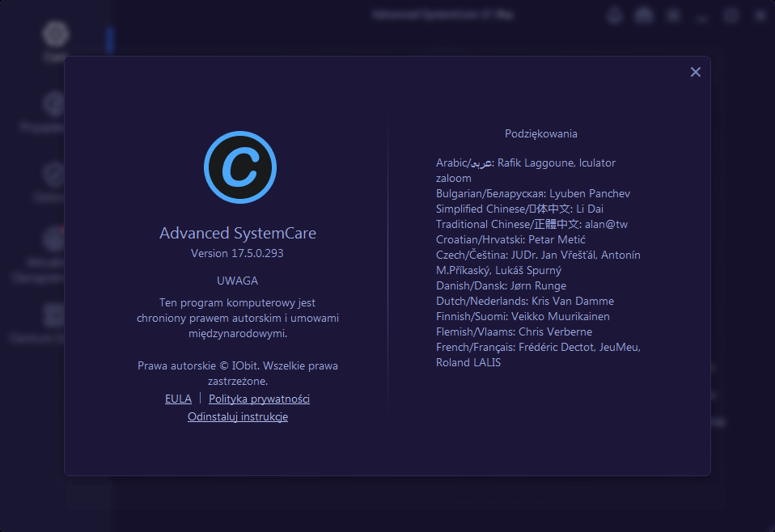Click the Simplified Chinese credit: Li Dai
This screenshot has height=532, width=775.
pos(519,209)
